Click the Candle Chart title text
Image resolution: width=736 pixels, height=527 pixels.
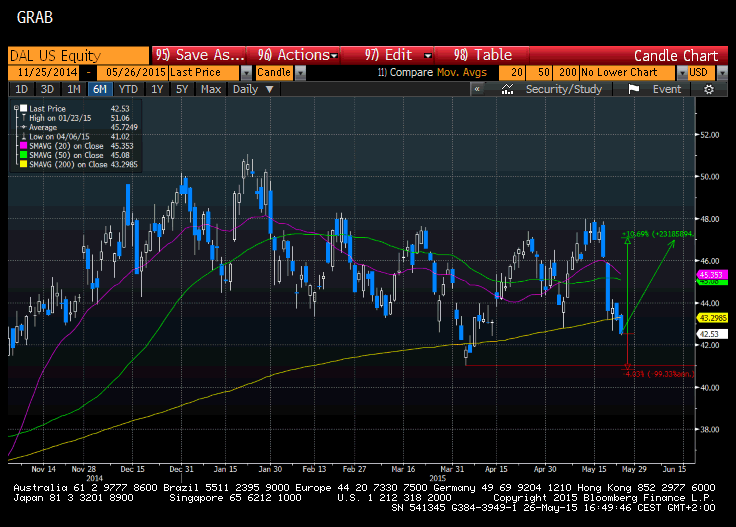pyautogui.click(x=676, y=56)
